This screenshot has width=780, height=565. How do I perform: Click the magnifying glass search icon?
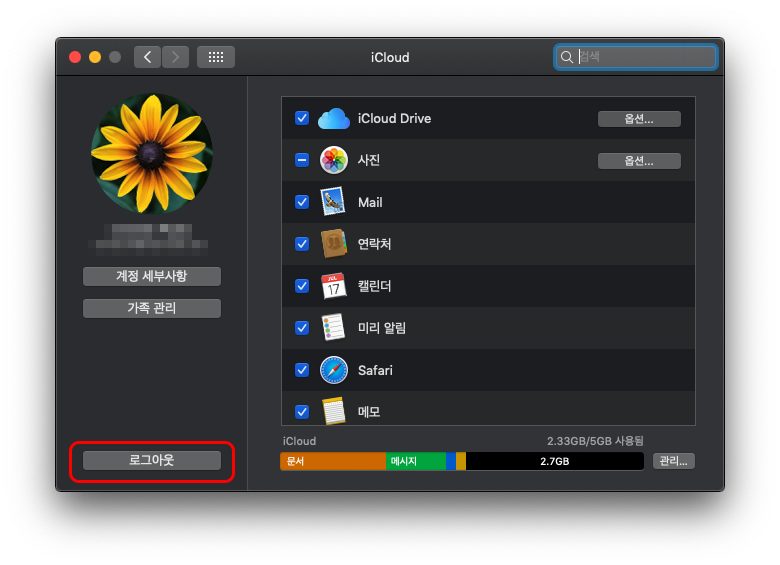coord(567,57)
